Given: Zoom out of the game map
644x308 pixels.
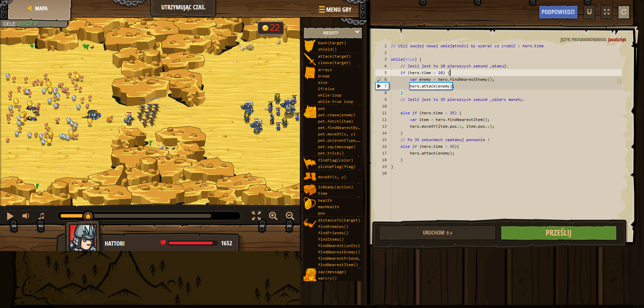Looking at the screenshot, I should 290,216.
